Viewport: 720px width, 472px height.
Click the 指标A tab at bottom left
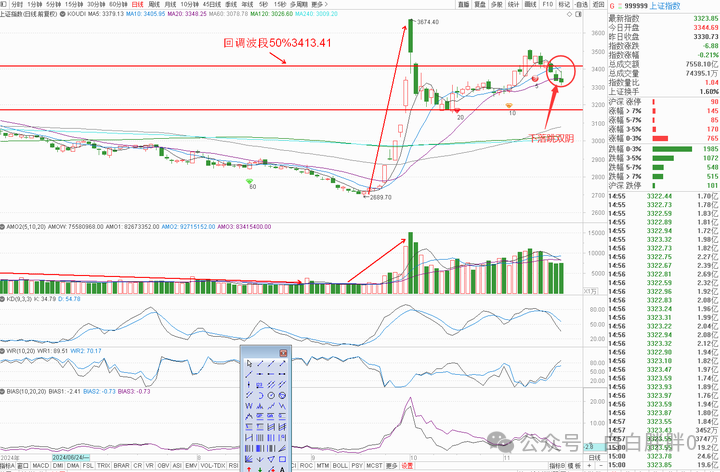click(7, 466)
